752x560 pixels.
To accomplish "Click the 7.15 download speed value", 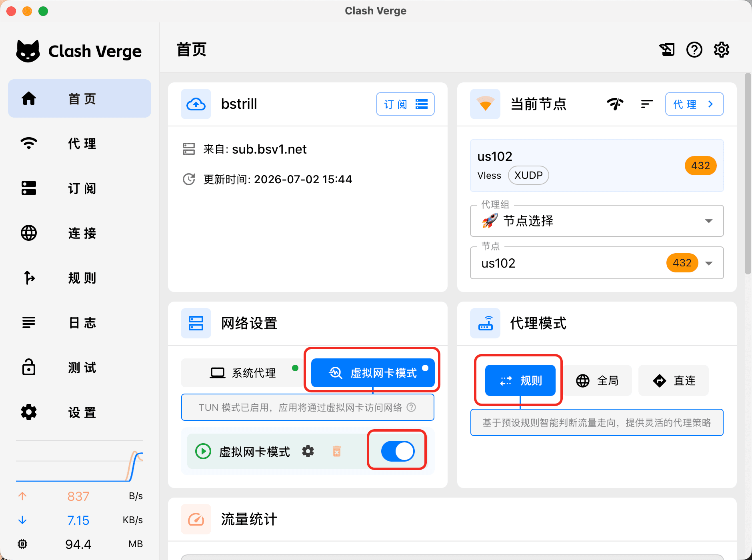I will [x=78, y=520].
